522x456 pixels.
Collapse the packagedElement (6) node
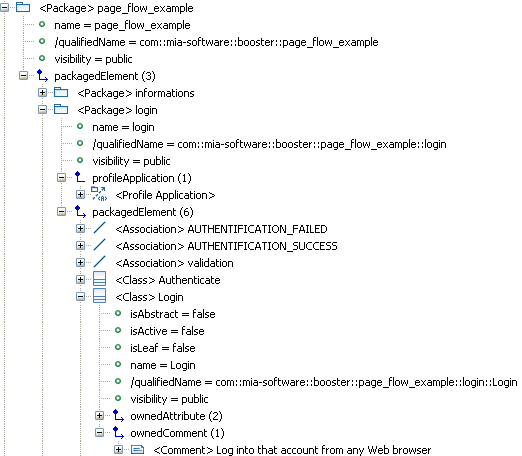coord(61,211)
